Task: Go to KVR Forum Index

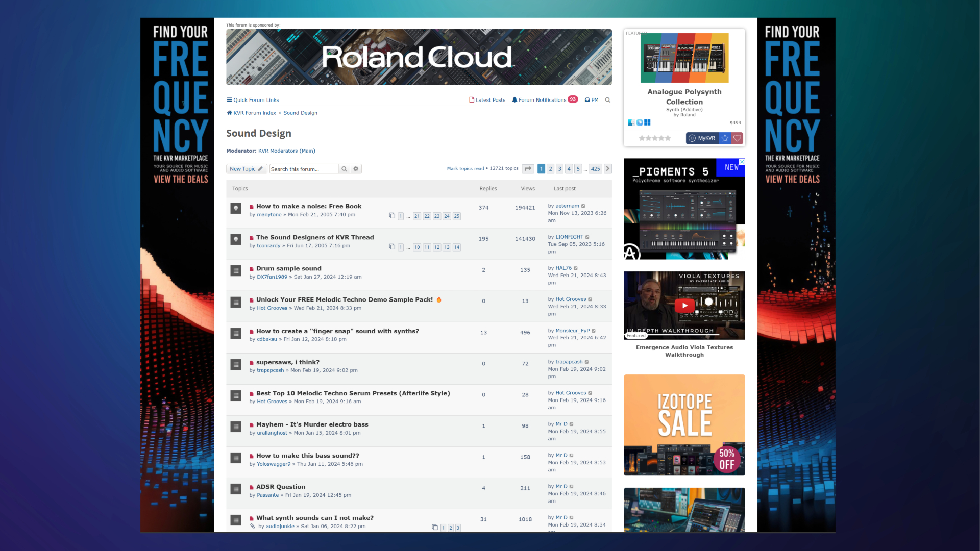Action: [x=252, y=113]
